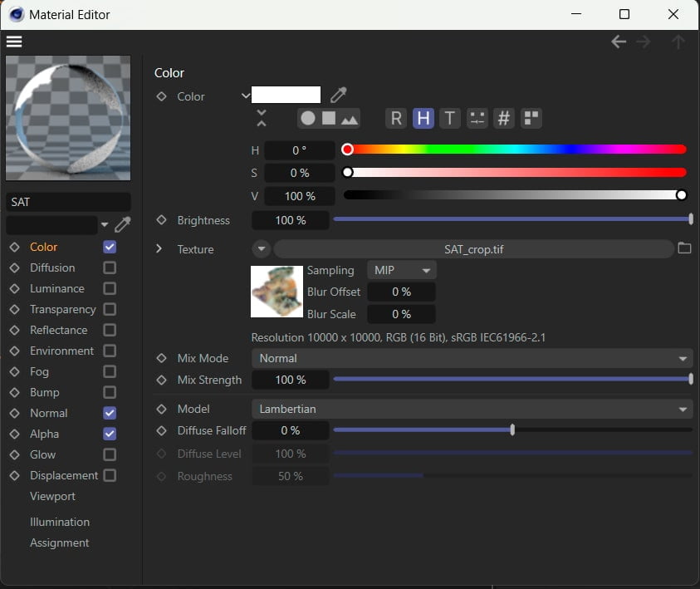
Task: Go back with the left arrow
Action: pyautogui.click(x=619, y=42)
